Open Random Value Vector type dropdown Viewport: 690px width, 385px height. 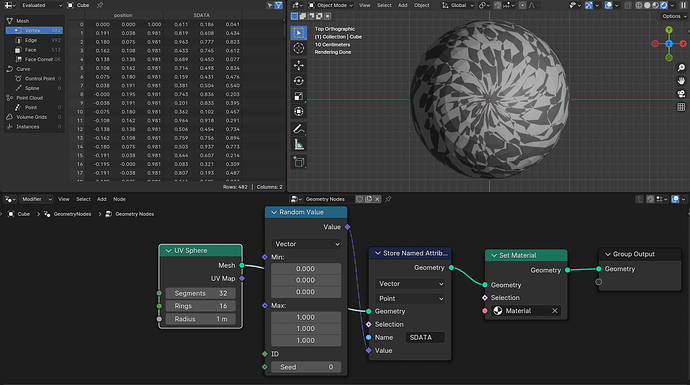(x=306, y=244)
